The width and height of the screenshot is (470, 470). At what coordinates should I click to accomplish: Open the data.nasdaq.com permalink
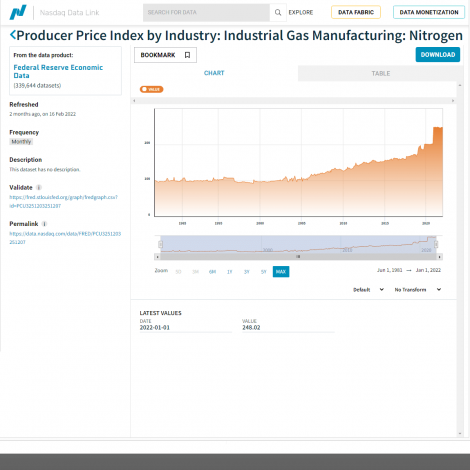click(x=65, y=238)
